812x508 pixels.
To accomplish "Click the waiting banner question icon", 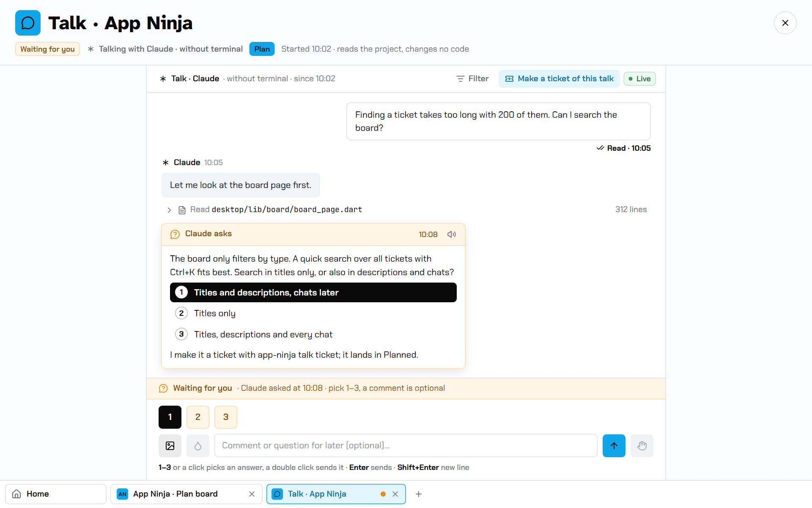I will coord(163,388).
